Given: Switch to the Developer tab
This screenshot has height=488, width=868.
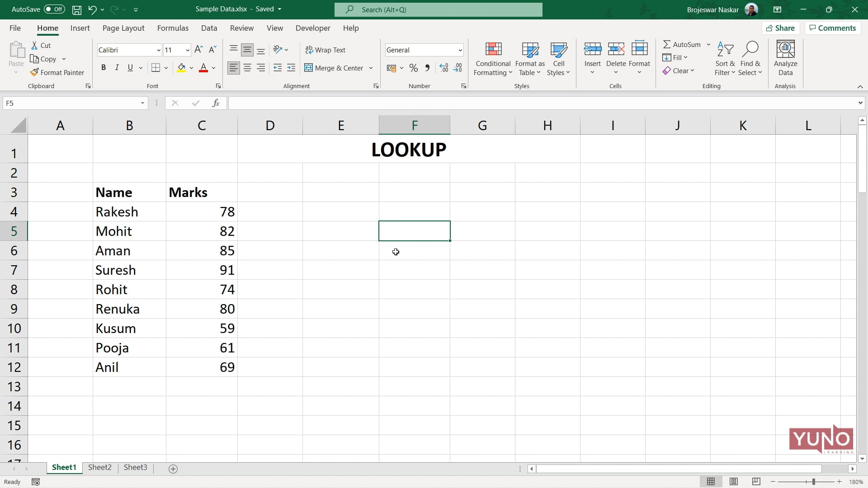Looking at the screenshot, I should tap(313, 28).
